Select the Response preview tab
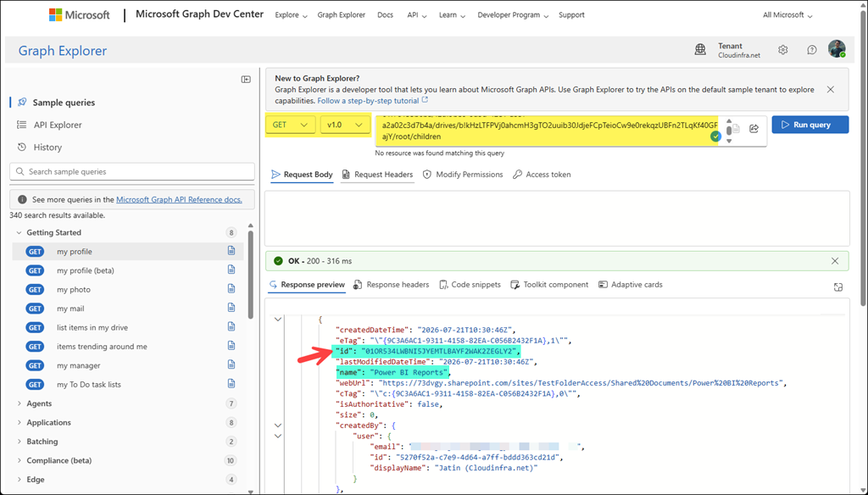Screen dimensions: 868x495 coord(306,285)
